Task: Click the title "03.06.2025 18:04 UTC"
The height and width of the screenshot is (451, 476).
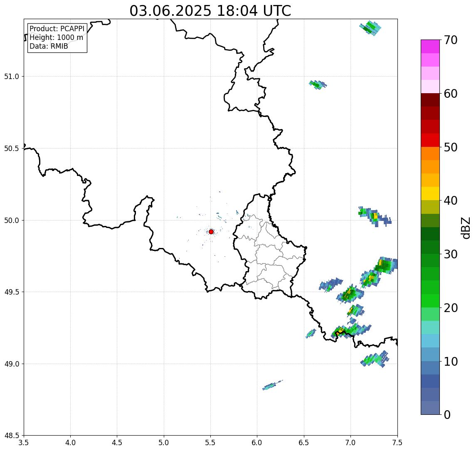Action: (210, 11)
